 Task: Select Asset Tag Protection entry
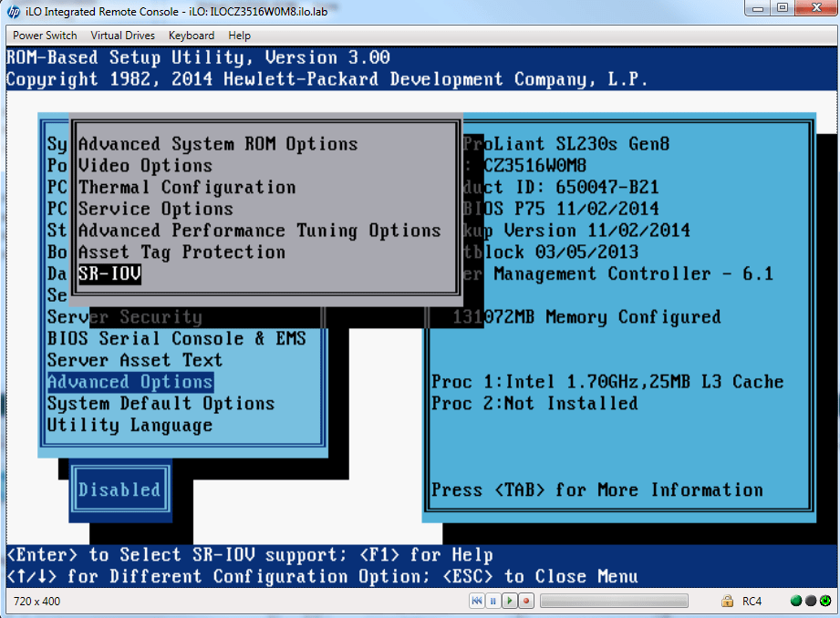pyautogui.click(x=181, y=252)
